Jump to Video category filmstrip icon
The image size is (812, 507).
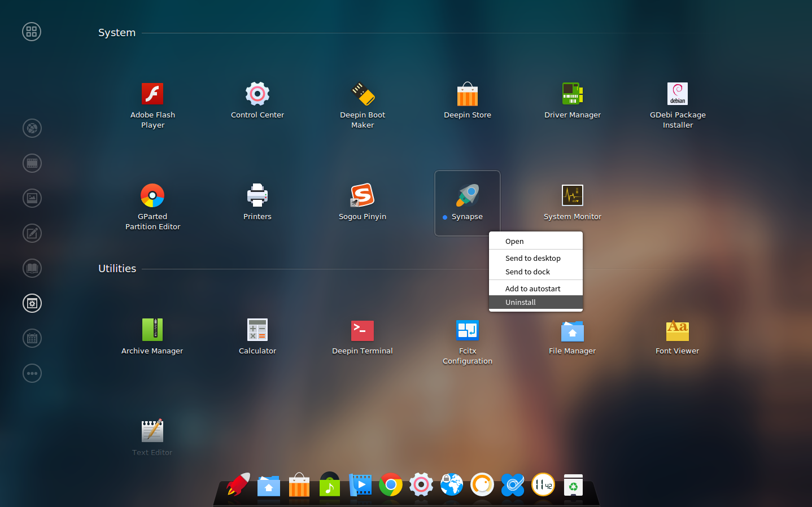click(32, 163)
